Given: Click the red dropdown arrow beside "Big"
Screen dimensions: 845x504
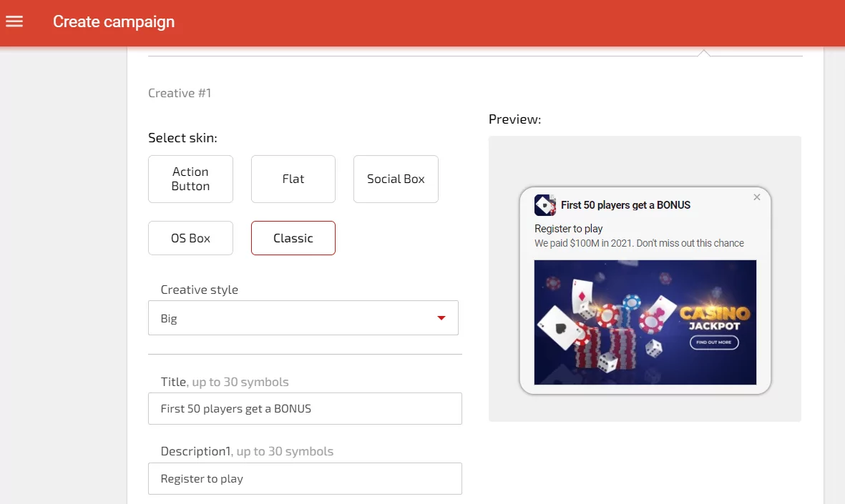Looking at the screenshot, I should 441,317.
